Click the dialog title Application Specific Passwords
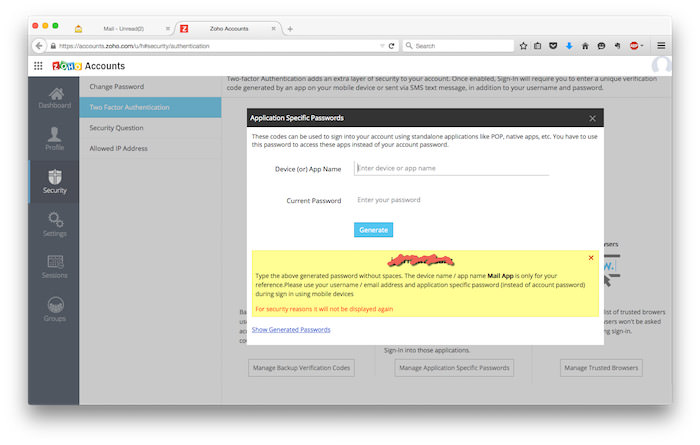This screenshot has height=445, width=700. [x=297, y=118]
